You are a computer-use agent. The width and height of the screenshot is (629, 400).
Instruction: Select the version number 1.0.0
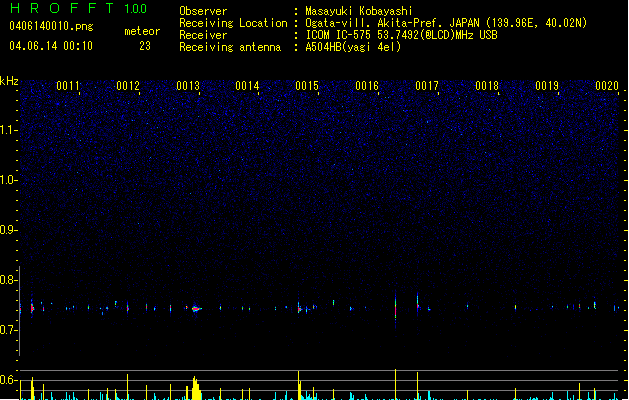coord(136,9)
